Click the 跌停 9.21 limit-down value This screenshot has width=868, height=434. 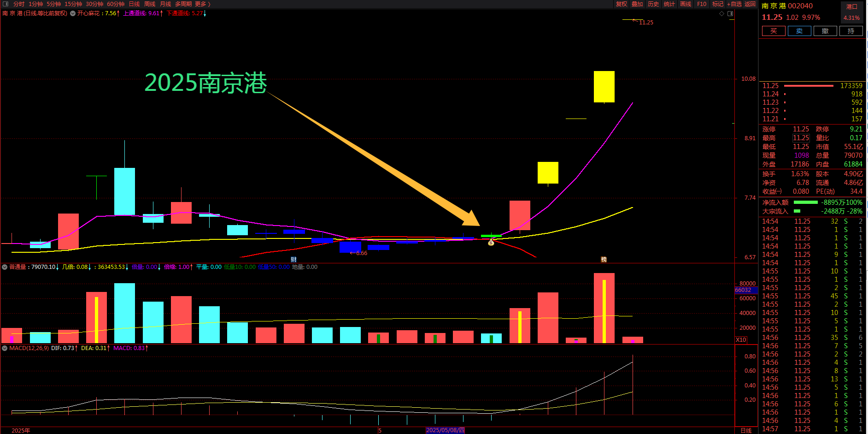tap(856, 129)
